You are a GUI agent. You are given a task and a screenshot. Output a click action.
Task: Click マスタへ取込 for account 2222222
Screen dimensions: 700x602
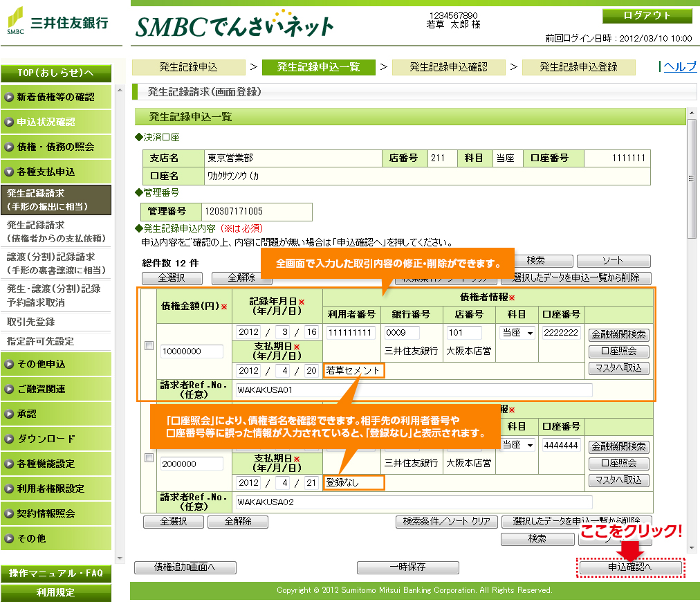tap(619, 368)
